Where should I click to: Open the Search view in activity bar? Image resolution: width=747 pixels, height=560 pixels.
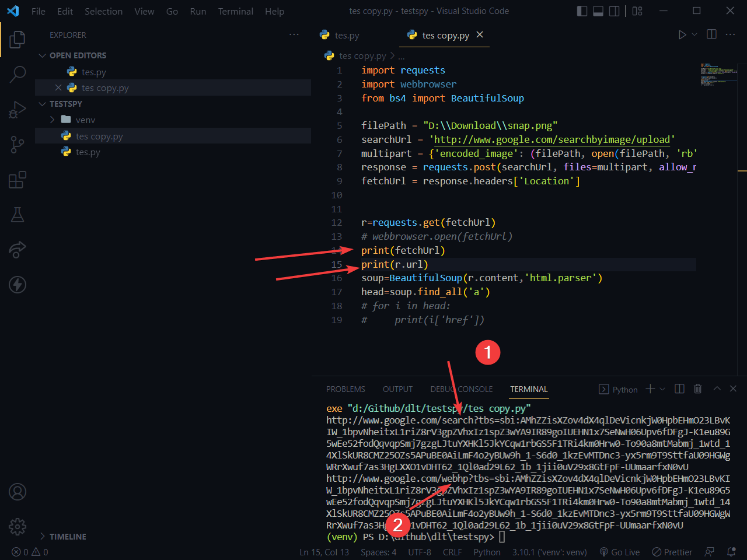[x=18, y=74]
